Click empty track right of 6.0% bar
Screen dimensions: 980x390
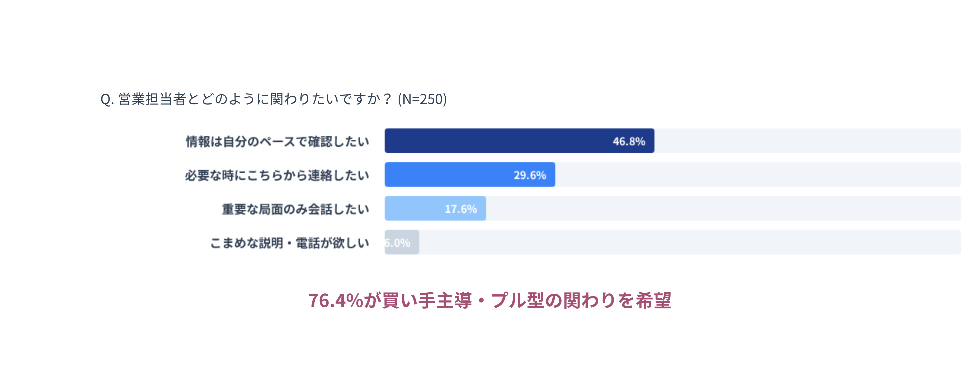[x=689, y=242]
